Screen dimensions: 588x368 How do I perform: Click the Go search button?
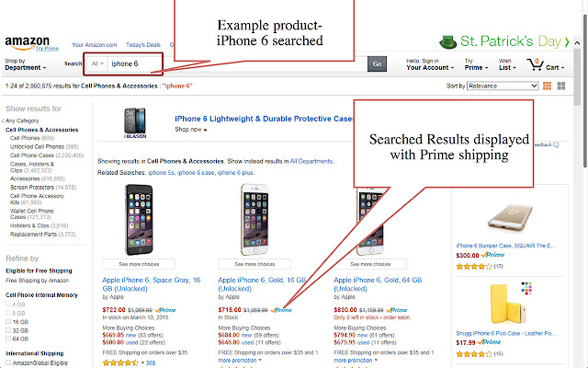click(377, 63)
